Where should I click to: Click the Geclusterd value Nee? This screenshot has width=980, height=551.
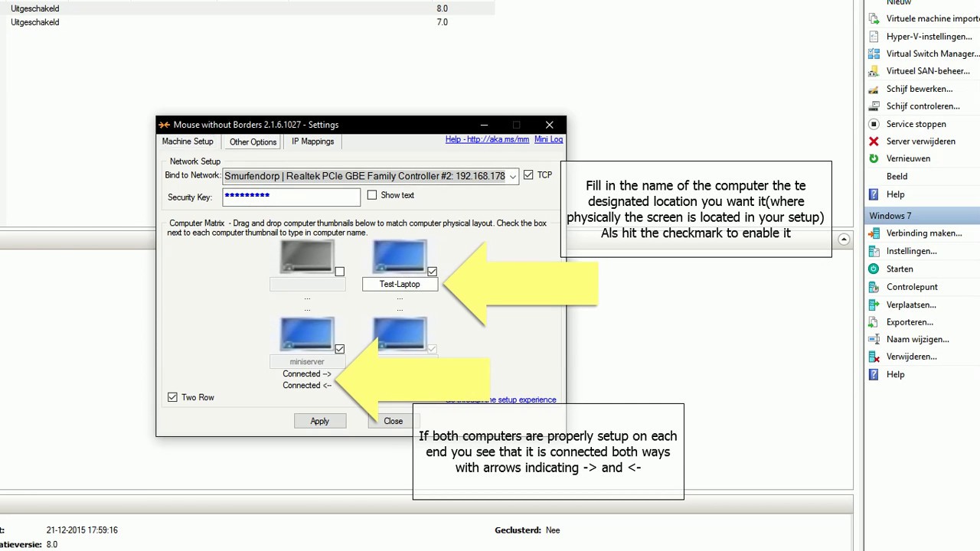coord(553,530)
